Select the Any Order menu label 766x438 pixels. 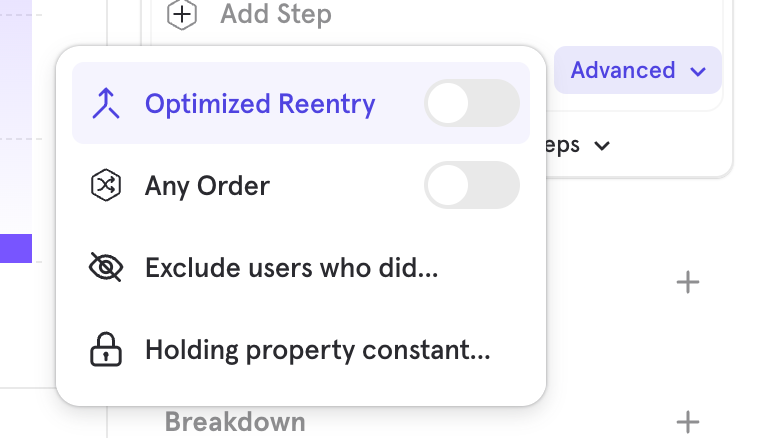207,186
